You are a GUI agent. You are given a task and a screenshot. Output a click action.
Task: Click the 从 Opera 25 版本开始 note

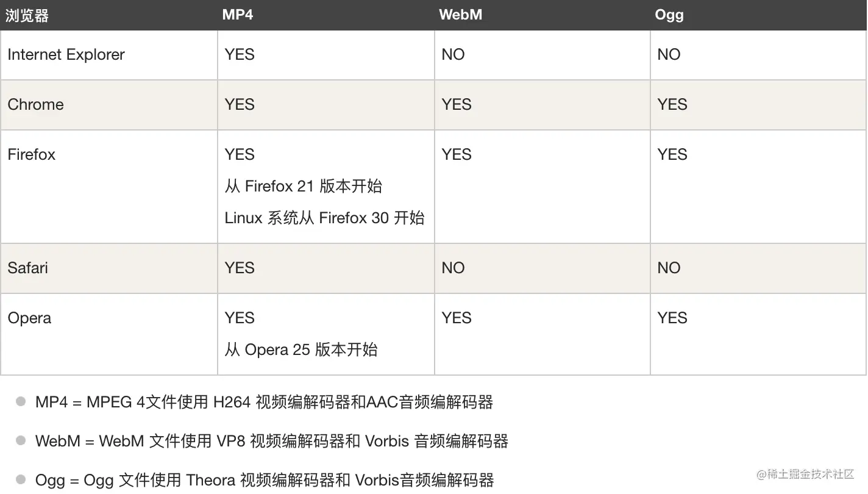point(301,350)
